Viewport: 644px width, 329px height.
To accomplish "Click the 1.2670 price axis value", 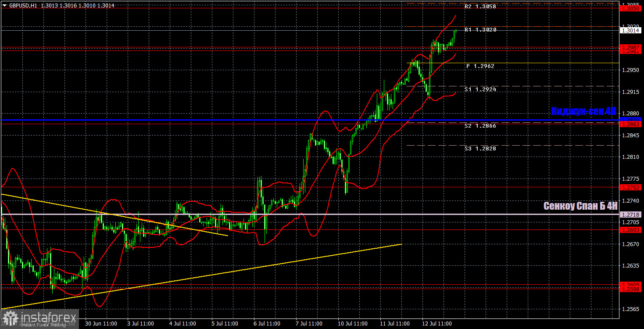I will [631, 244].
